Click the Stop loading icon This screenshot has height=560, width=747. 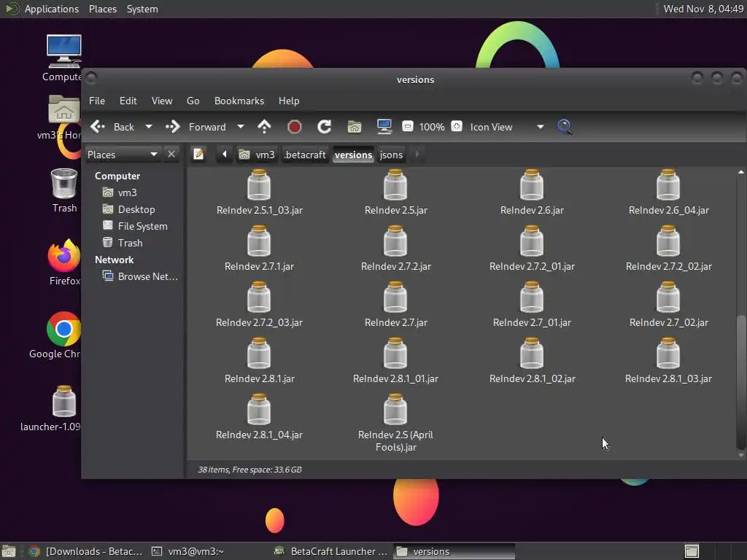(x=295, y=127)
